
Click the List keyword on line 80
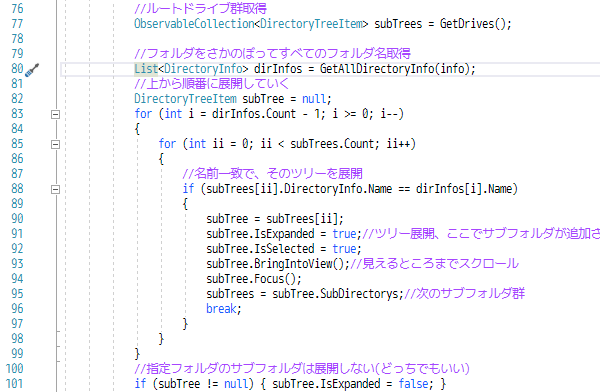point(146,69)
